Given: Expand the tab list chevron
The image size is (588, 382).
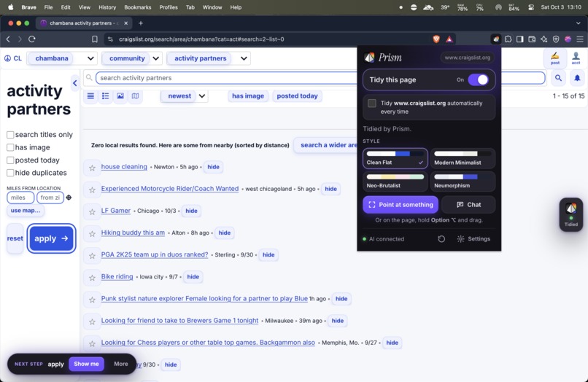Looking at the screenshot, I should (x=578, y=23).
